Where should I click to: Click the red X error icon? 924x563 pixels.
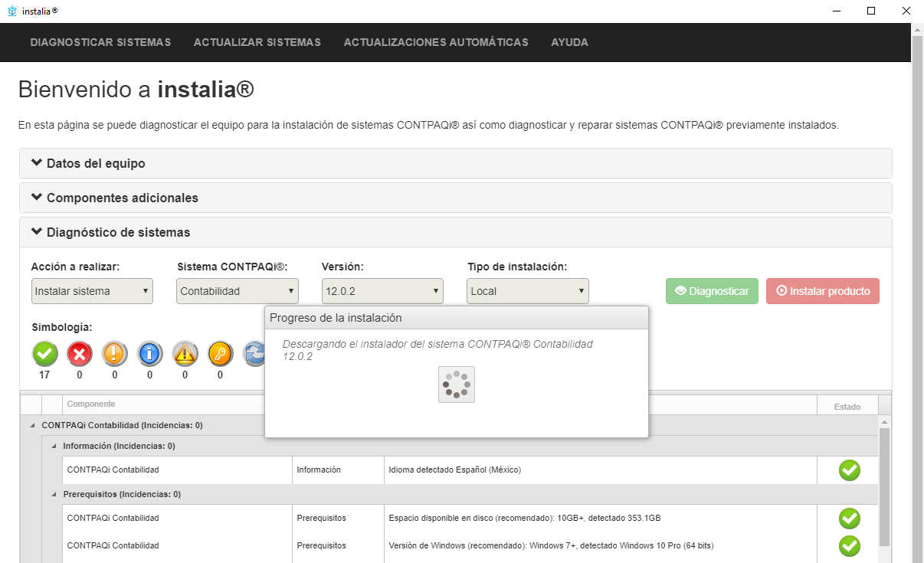pyautogui.click(x=80, y=353)
